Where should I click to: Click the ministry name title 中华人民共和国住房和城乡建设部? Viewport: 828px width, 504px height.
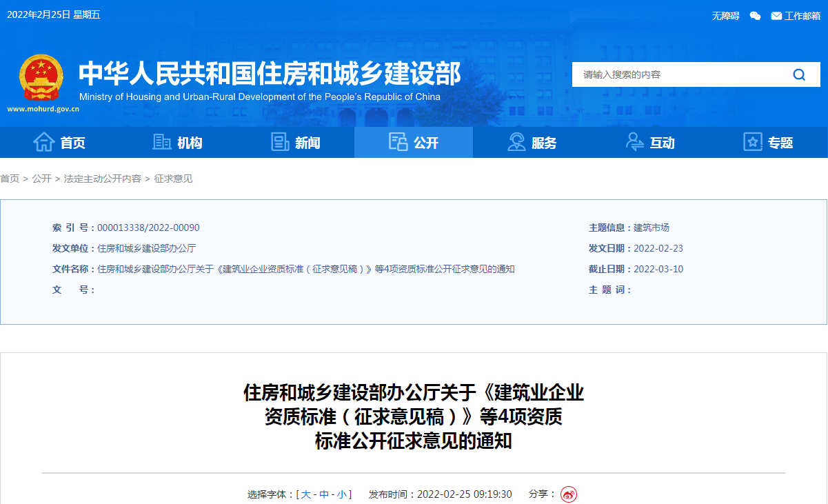(270, 73)
